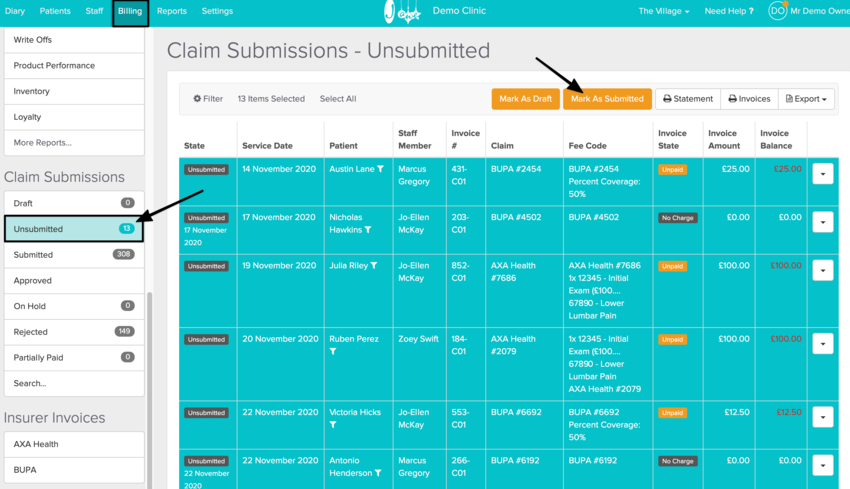The height and width of the screenshot is (489, 850).
Task: Click Mark As Submitted button
Action: click(x=607, y=99)
